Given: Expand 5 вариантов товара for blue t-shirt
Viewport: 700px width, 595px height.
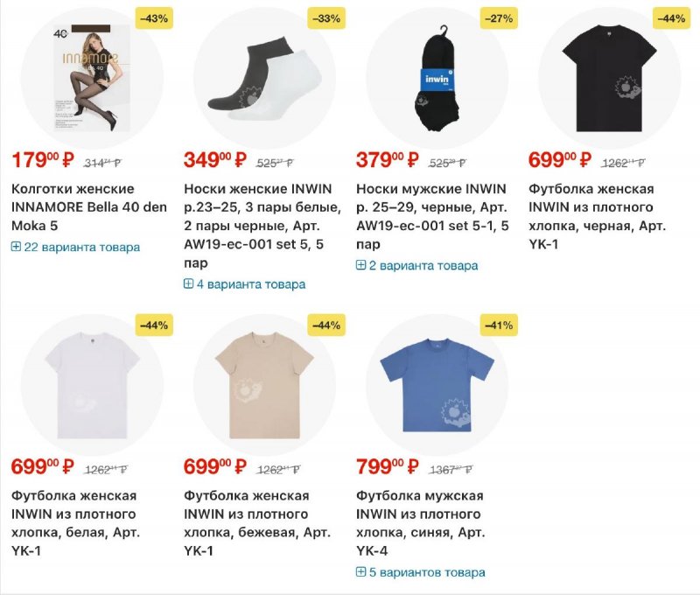Looking at the screenshot, I should 421,572.
